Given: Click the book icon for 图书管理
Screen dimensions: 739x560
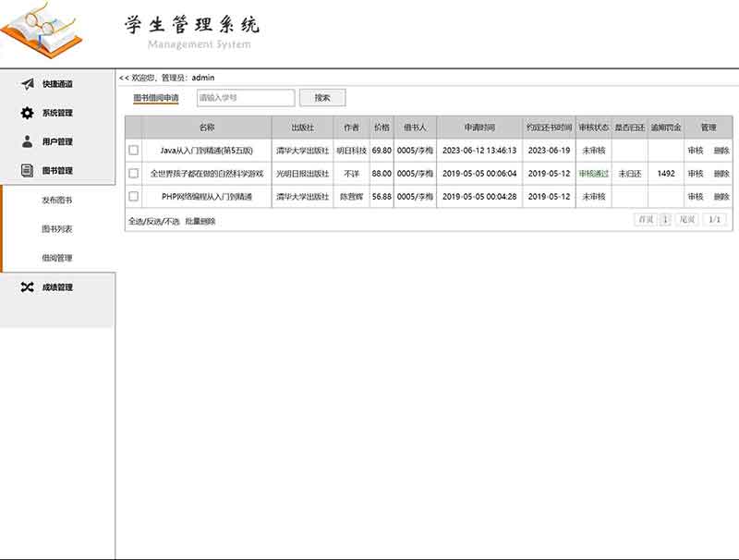Looking at the screenshot, I should (28, 170).
